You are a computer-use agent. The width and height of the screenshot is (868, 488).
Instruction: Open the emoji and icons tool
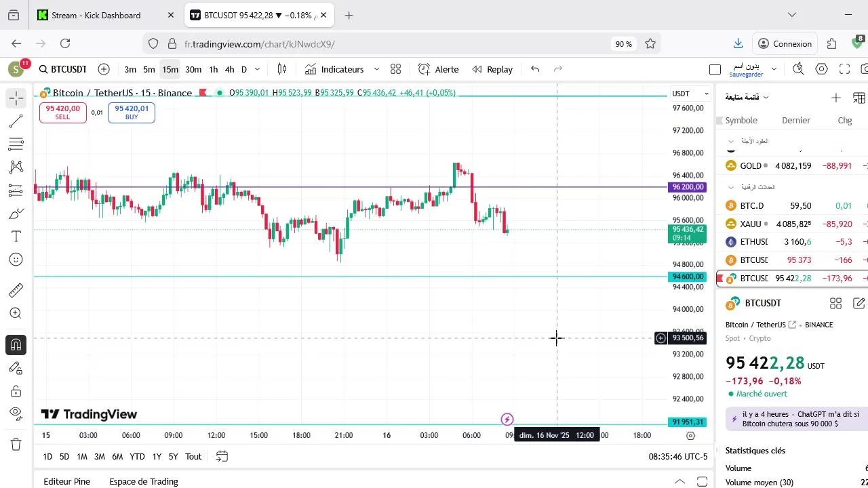[x=16, y=260]
